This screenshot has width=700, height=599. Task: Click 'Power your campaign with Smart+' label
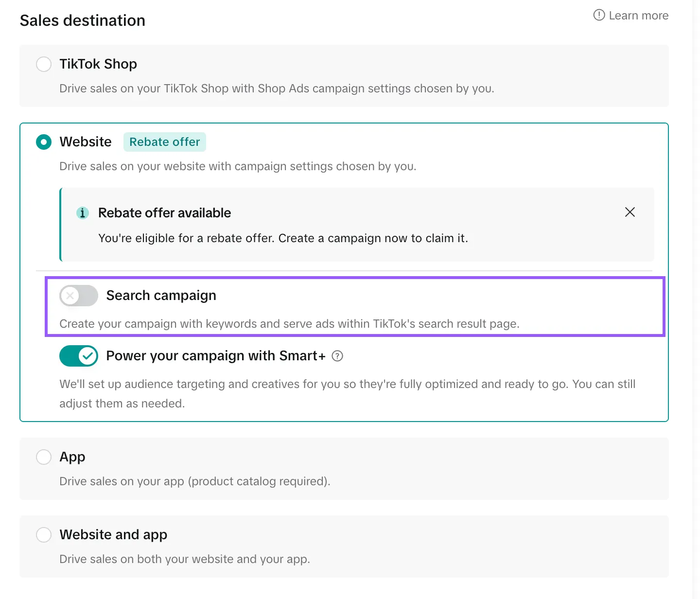coord(216,356)
